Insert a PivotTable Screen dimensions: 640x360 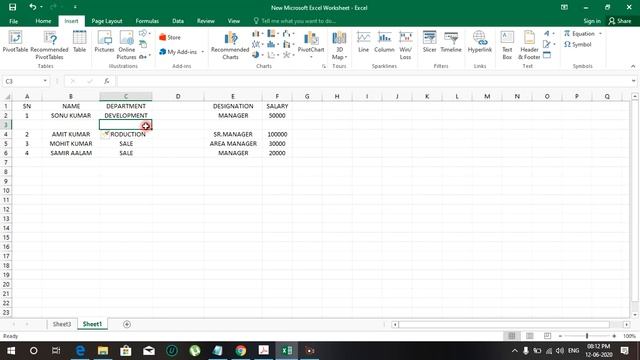tap(15, 42)
